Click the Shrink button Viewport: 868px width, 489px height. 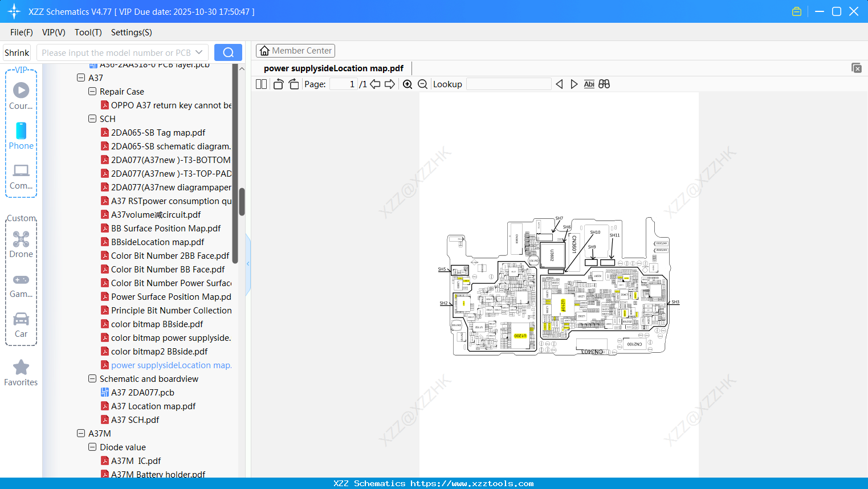click(17, 52)
